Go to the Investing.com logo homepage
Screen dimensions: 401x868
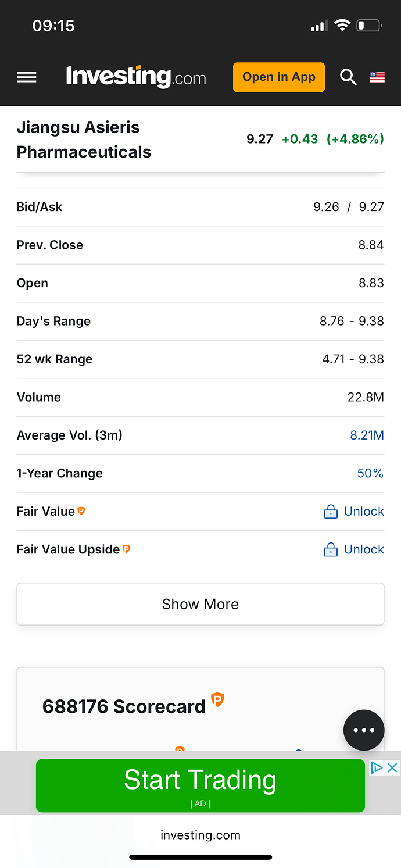tap(136, 77)
